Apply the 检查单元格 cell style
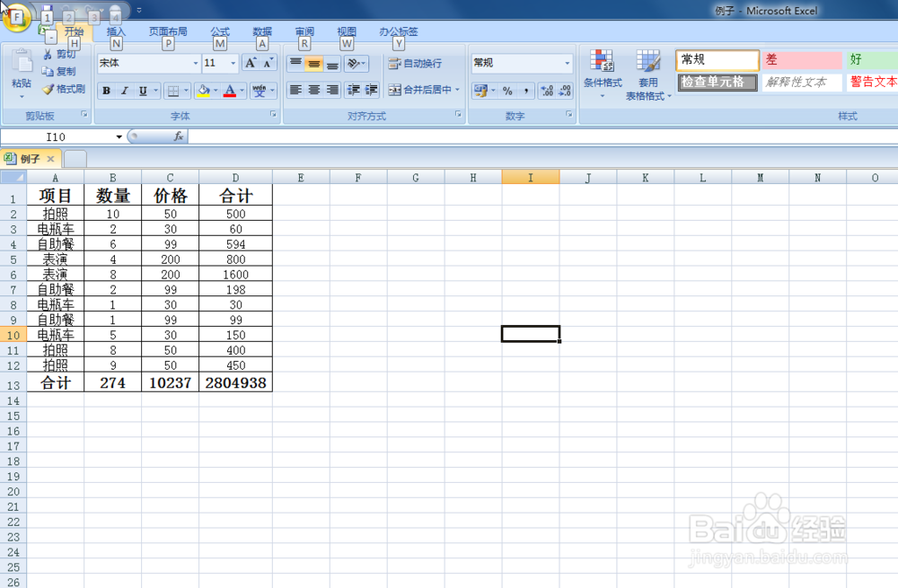 pyautogui.click(x=718, y=83)
